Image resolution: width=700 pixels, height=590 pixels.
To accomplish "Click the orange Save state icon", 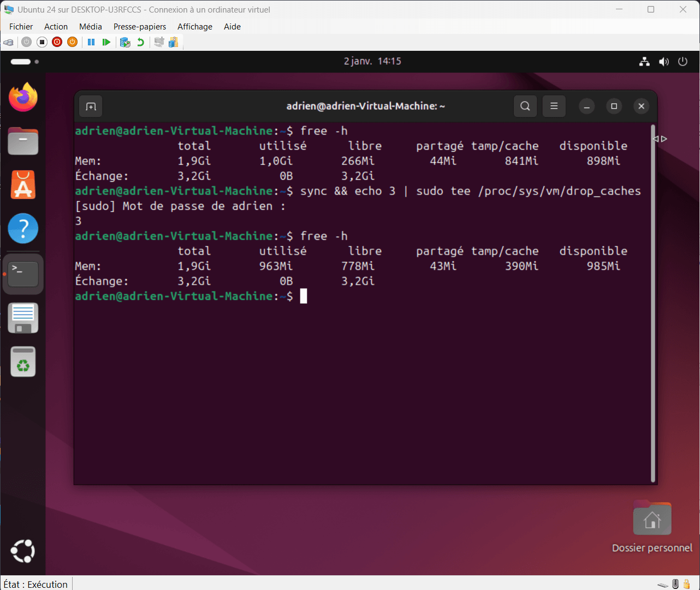I will (x=72, y=42).
